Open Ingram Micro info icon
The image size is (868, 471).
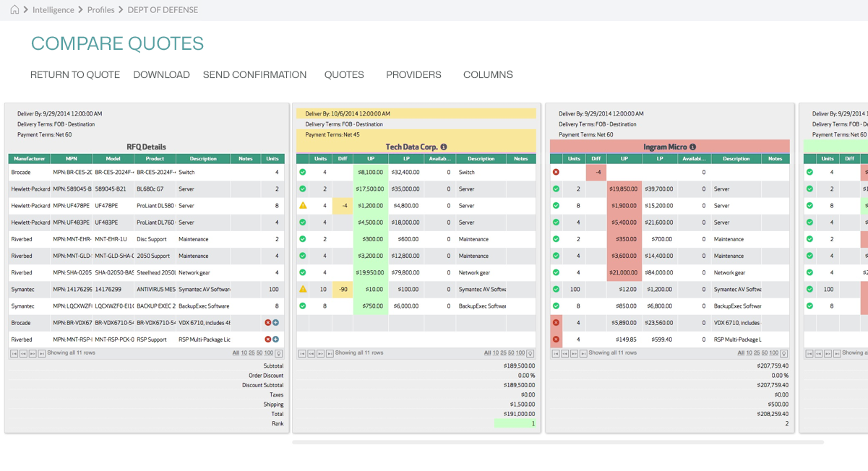click(x=692, y=147)
